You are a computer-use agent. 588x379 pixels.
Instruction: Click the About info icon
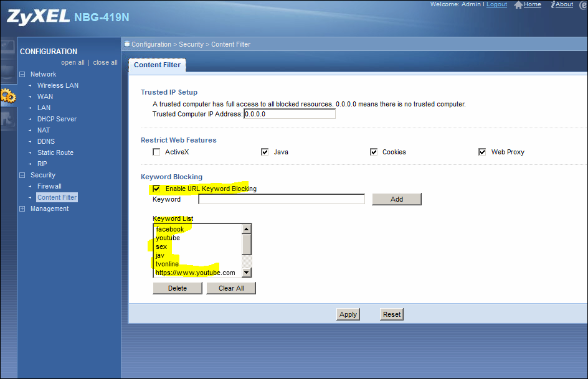coord(552,4)
